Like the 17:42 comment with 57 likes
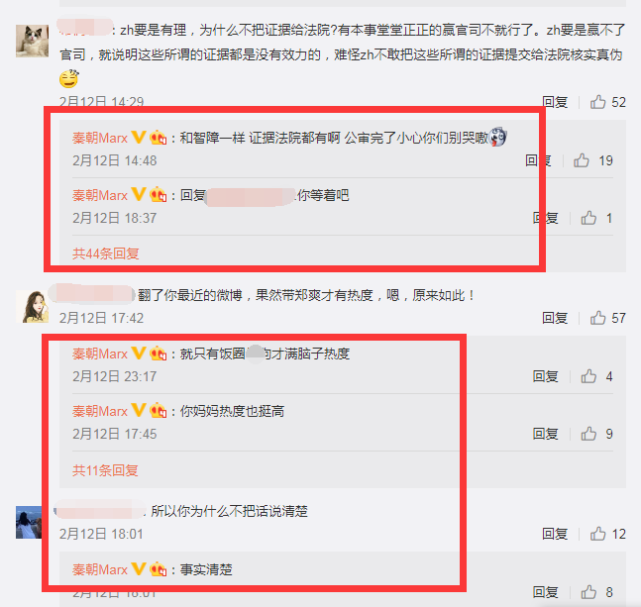 click(x=598, y=318)
